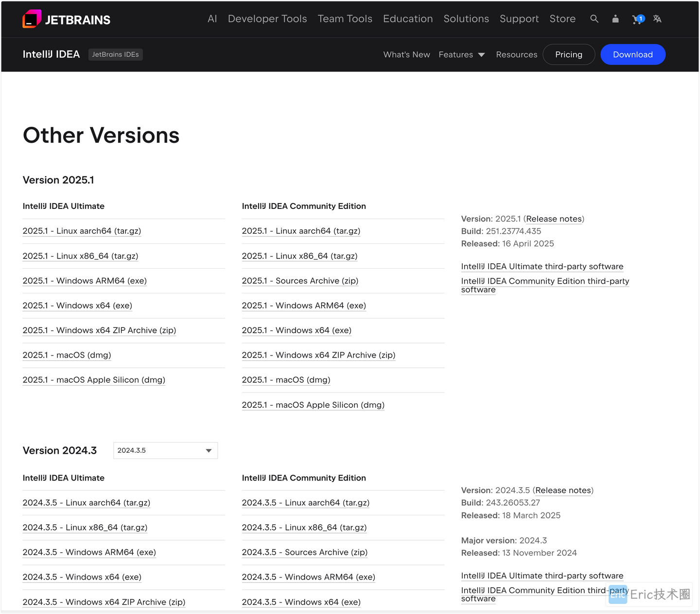
Task: Click the Pricing button
Action: pyautogui.click(x=568, y=54)
